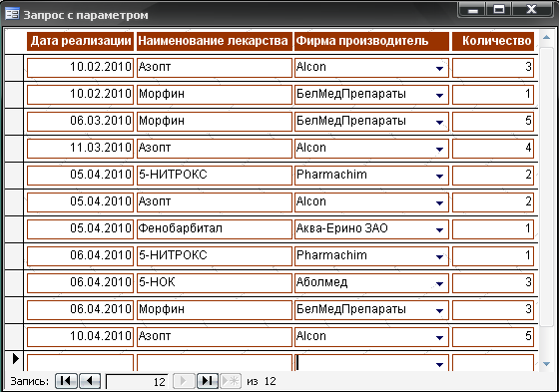Click the Дата реализации column header

pos(80,41)
